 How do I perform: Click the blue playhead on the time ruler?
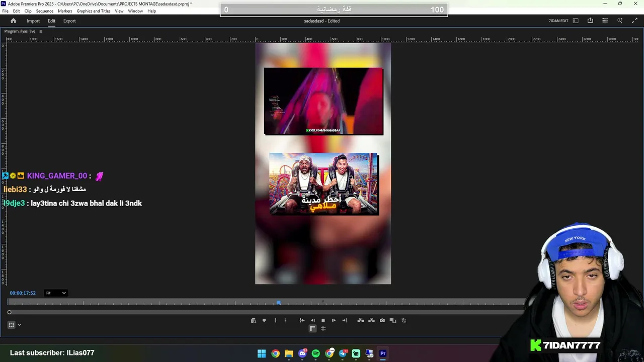278,302
